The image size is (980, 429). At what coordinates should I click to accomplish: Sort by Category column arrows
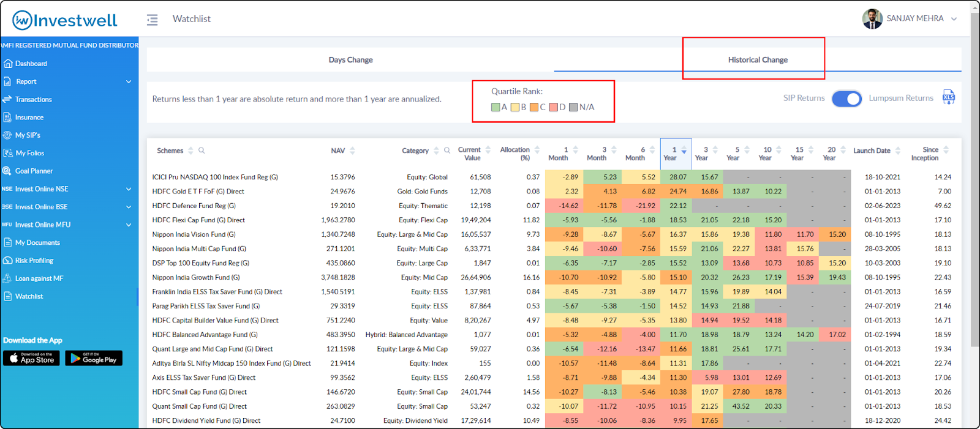coord(436,151)
